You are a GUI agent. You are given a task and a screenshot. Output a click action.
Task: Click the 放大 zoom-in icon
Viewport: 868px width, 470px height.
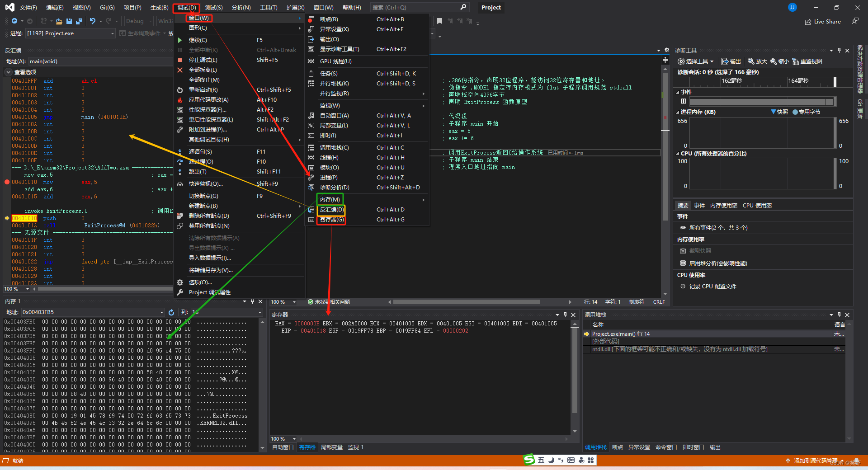point(751,61)
